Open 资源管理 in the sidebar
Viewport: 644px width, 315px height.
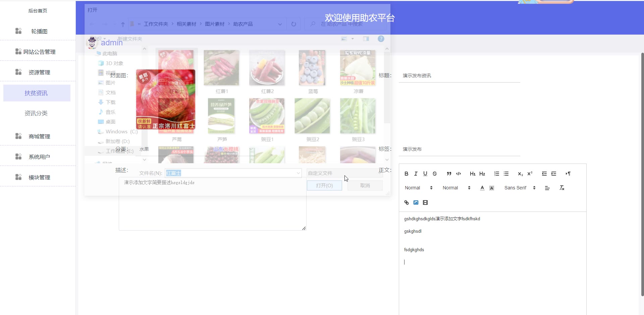(x=39, y=72)
